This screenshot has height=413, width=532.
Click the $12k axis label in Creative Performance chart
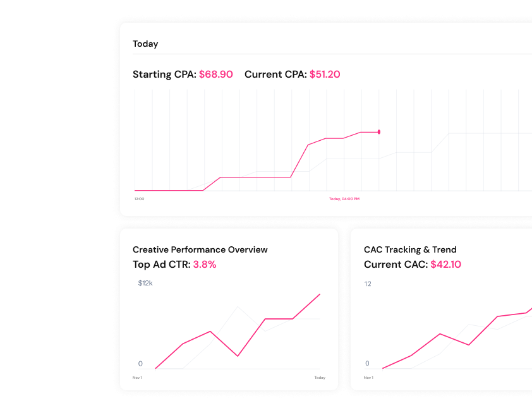(145, 284)
